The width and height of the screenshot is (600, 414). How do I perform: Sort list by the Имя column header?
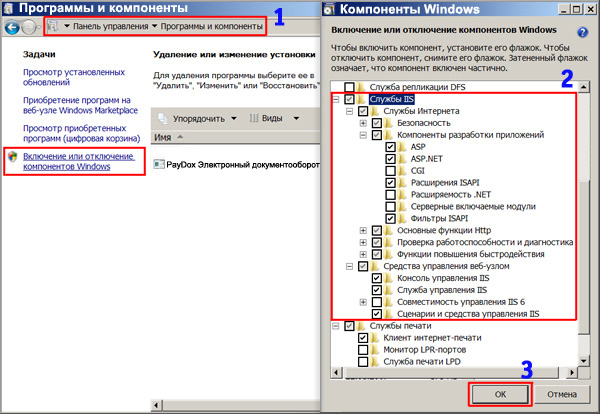(x=163, y=138)
